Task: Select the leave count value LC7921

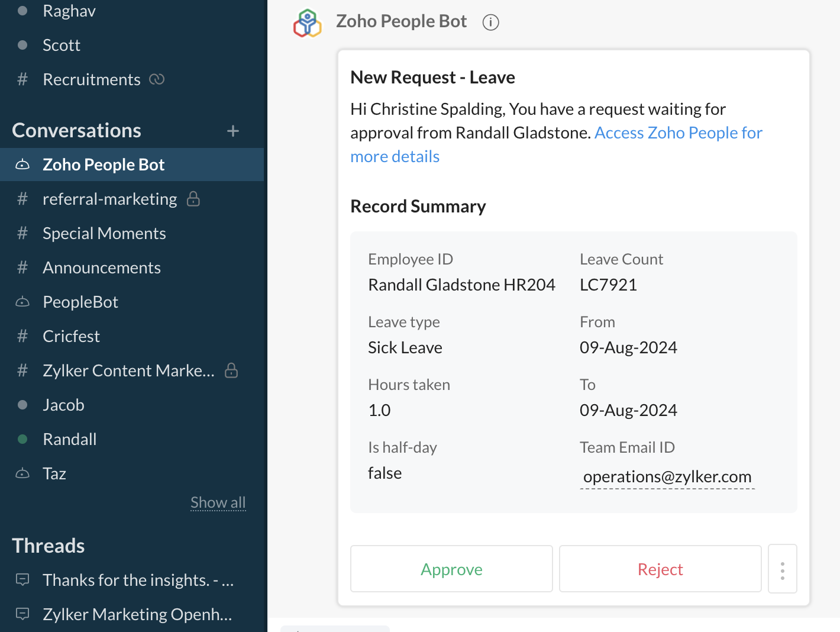Action: [x=608, y=285]
